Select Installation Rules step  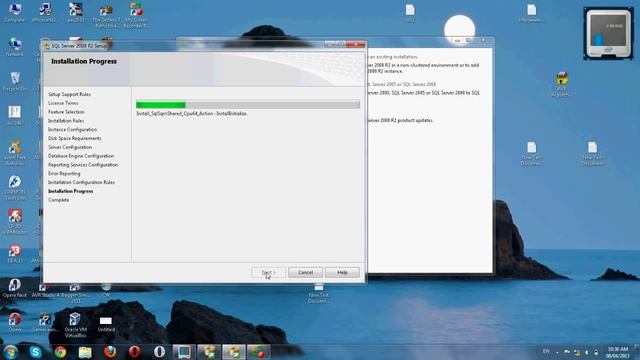[66, 121]
